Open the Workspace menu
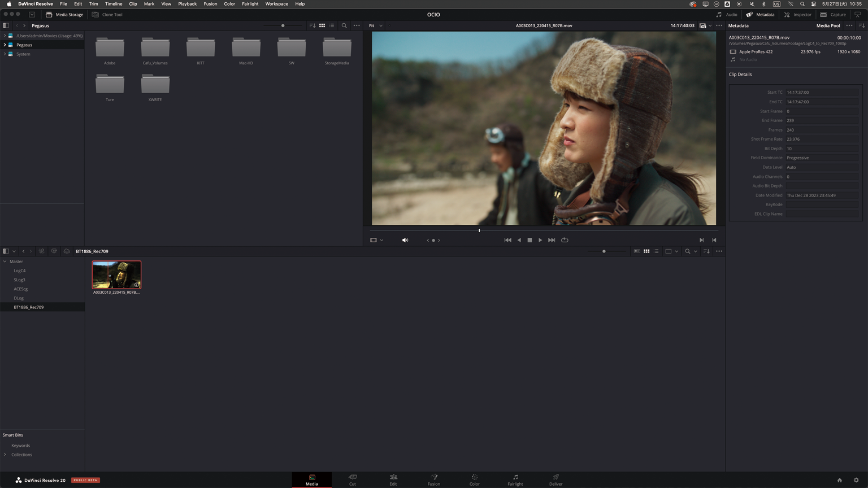868x488 pixels. [276, 4]
